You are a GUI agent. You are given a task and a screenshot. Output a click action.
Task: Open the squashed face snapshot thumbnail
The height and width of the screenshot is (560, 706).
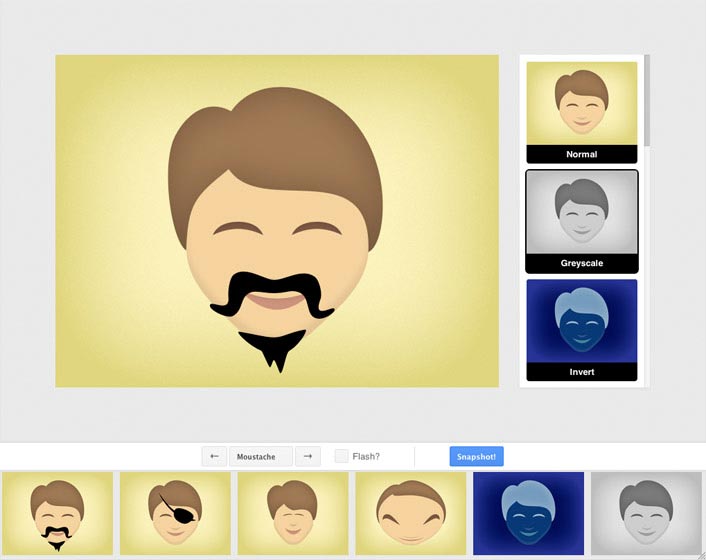click(411, 513)
